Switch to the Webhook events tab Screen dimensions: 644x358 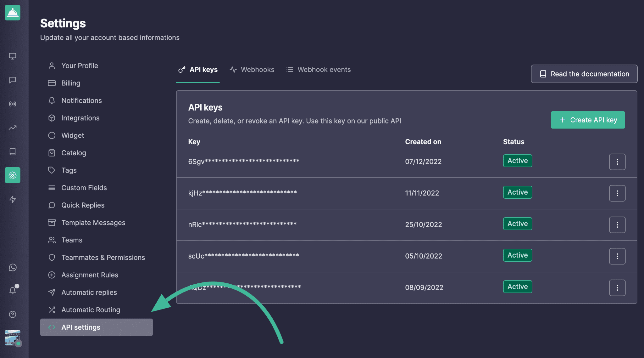[319, 70]
